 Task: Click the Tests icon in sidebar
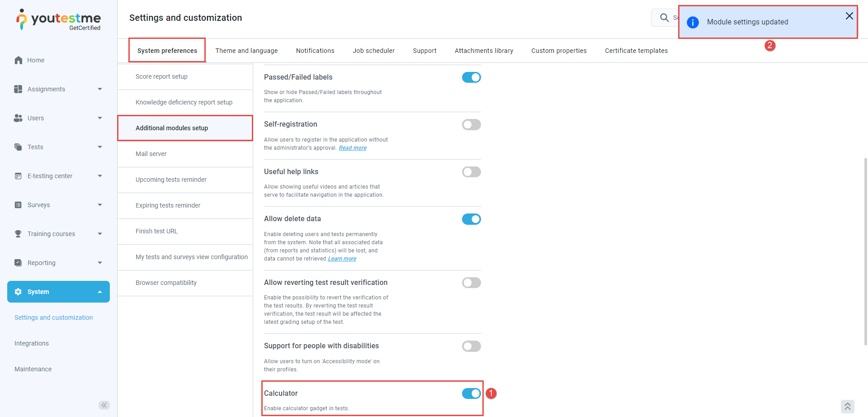pos(18,147)
